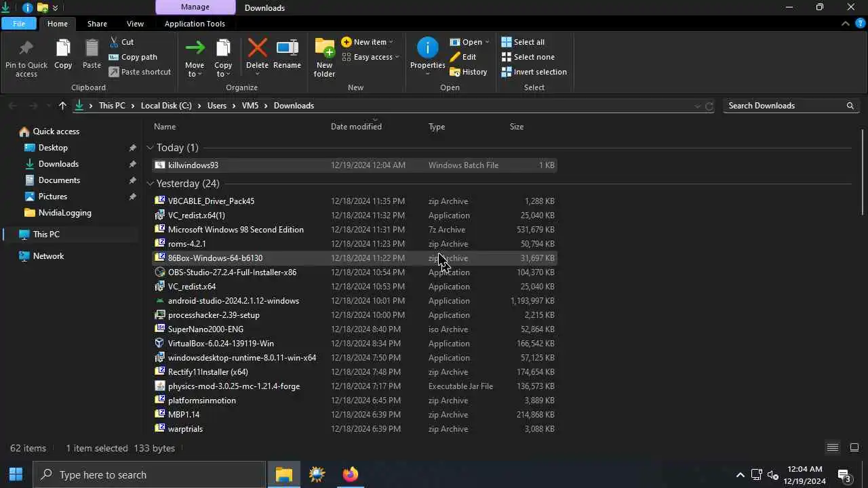
Task: Open the File menu
Action: (19, 24)
